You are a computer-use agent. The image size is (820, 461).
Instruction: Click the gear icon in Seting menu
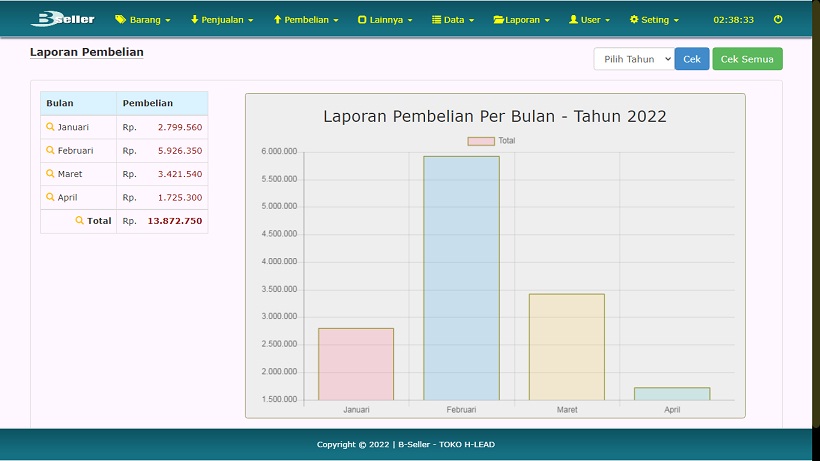click(x=634, y=20)
